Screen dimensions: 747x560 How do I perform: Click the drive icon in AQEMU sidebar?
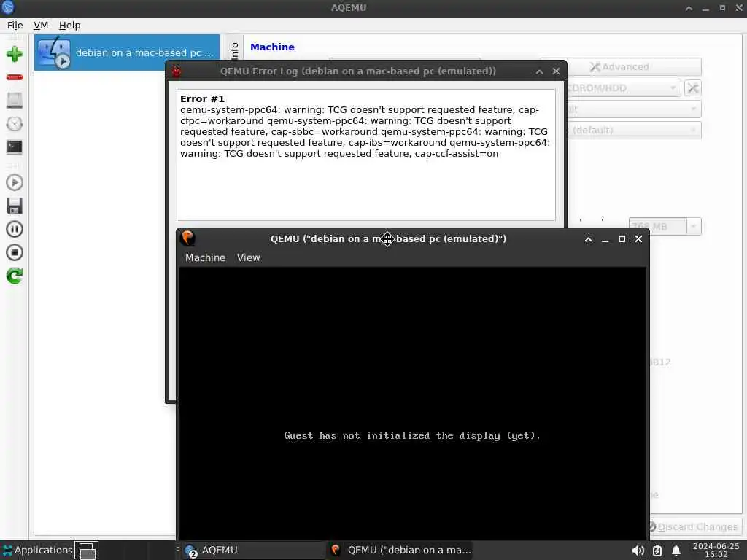point(15,100)
